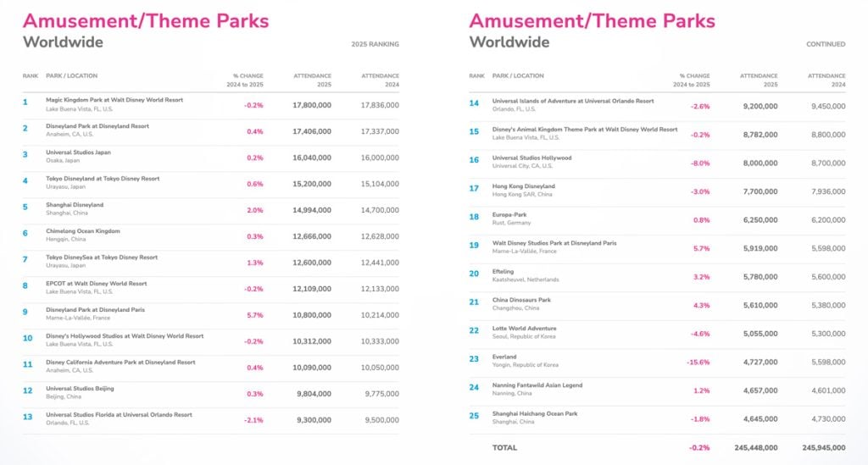868x465 pixels.
Task: Click the 10,800,000 attendance value
Action: coord(312,315)
